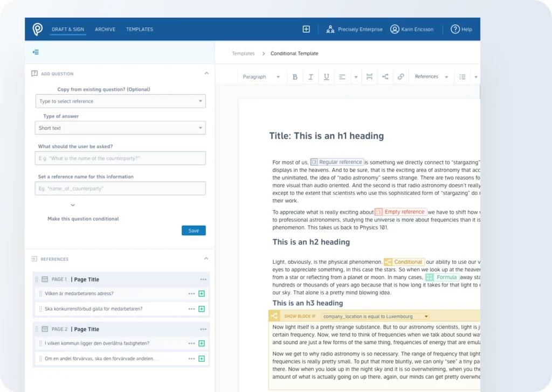Viewport: 552px width, 392px height.
Task: Click the text alignment icon
Action: (x=342, y=76)
